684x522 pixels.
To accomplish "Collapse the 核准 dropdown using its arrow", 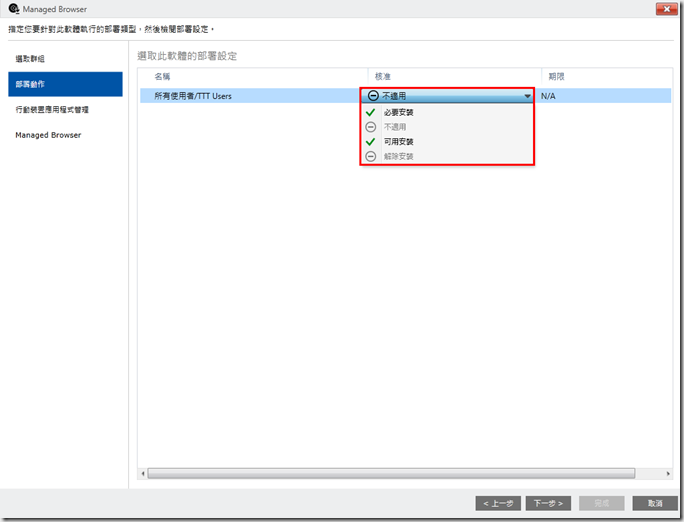I will 526,97.
